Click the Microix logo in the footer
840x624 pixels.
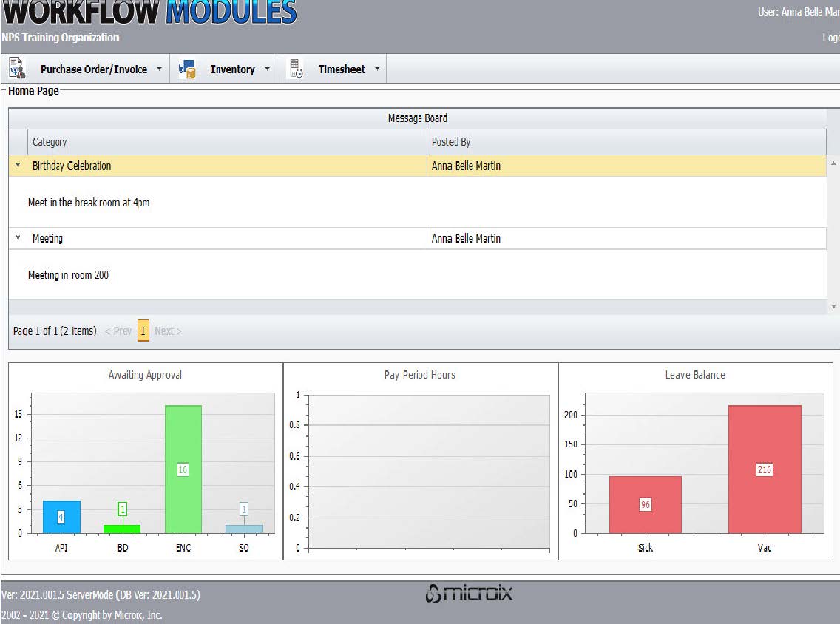point(469,591)
